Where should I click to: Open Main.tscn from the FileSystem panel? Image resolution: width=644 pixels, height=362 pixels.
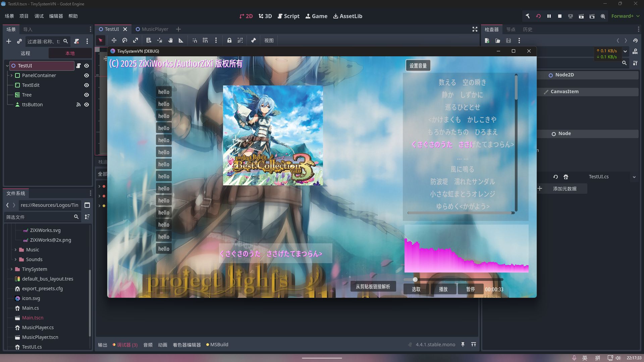[32, 317]
